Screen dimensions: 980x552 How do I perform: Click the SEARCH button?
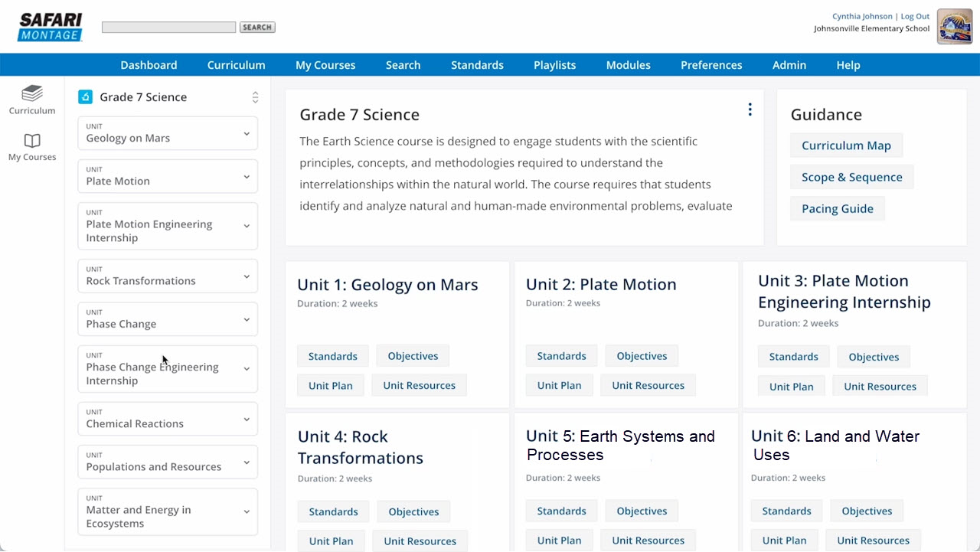coord(257,27)
